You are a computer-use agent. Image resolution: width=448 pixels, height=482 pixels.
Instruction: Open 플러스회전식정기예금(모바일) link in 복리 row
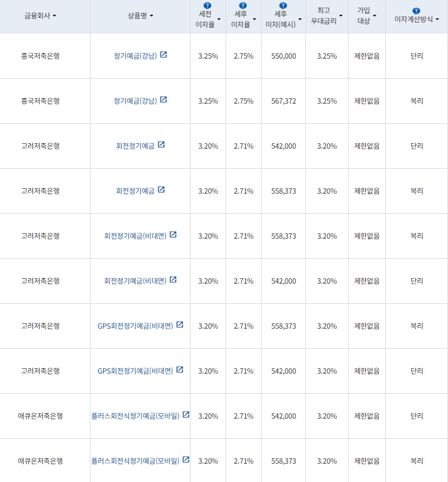pyautogui.click(x=135, y=461)
